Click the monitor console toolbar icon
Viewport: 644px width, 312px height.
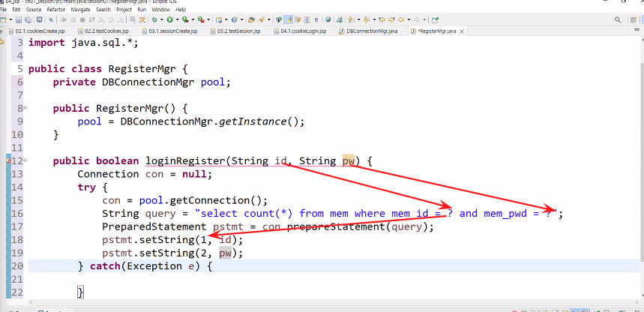[x=40, y=19]
